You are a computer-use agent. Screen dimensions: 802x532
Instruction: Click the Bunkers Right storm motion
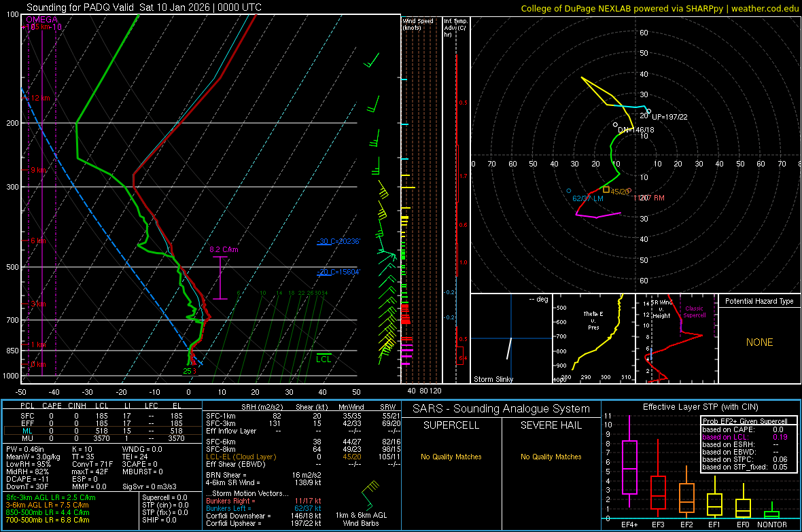point(264,501)
